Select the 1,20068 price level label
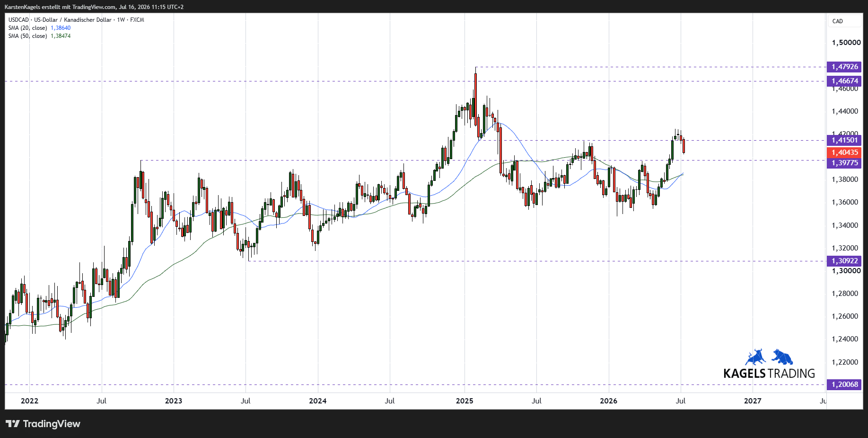Viewport: 868px width, 438px height. (x=844, y=384)
